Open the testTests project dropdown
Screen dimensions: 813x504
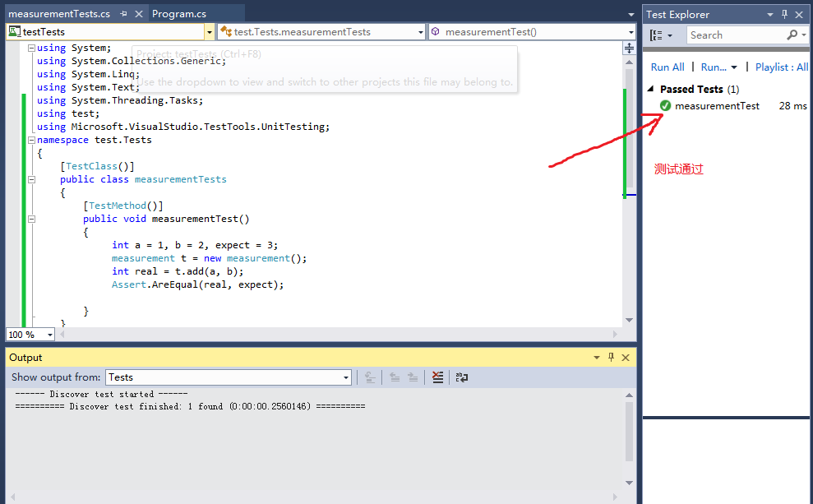(x=209, y=32)
